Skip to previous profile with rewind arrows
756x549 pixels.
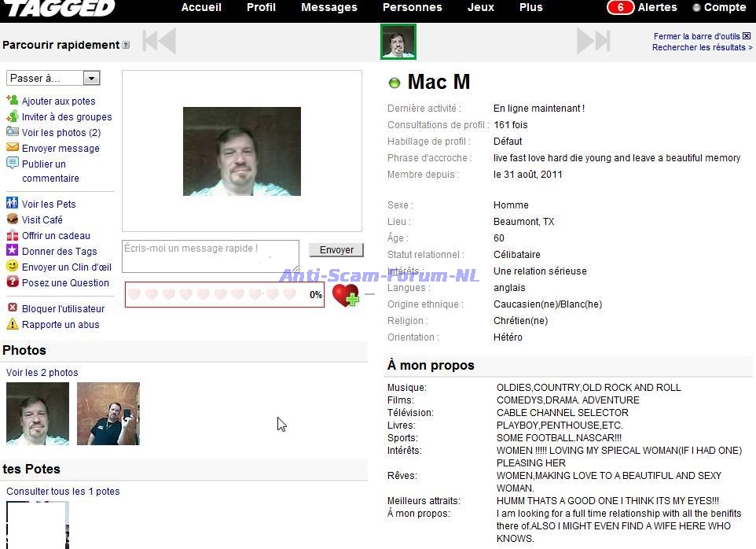pos(159,41)
